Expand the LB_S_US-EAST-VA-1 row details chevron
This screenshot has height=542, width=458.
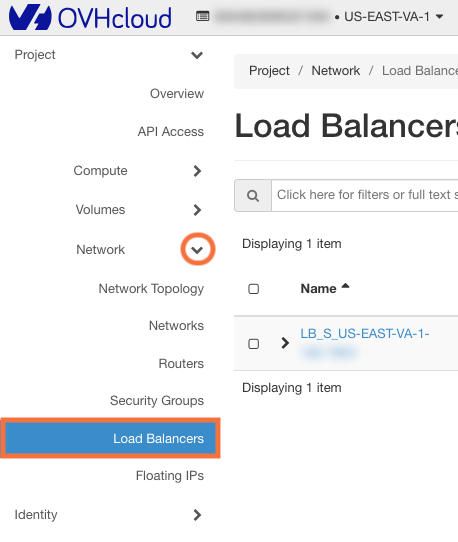[285, 343]
